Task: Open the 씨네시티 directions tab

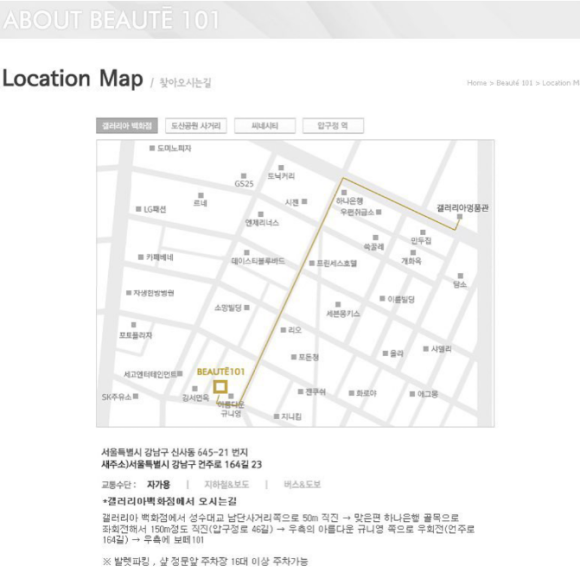Action: (265, 126)
